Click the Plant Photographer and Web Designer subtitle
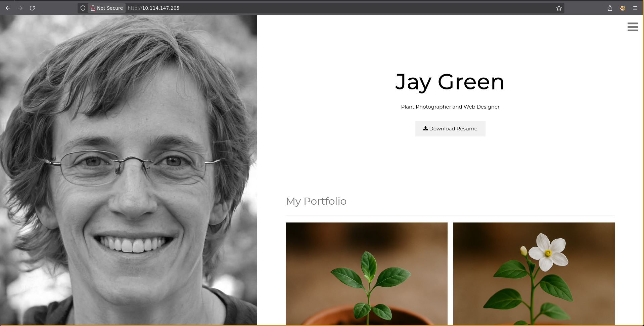The image size is (644, 326). (450, 107)
